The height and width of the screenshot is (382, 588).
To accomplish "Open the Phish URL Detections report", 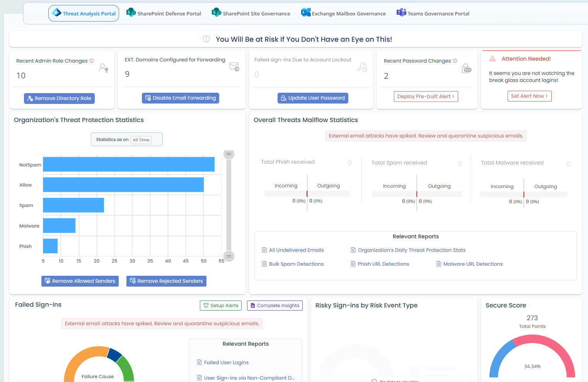I will pos(383,264).
